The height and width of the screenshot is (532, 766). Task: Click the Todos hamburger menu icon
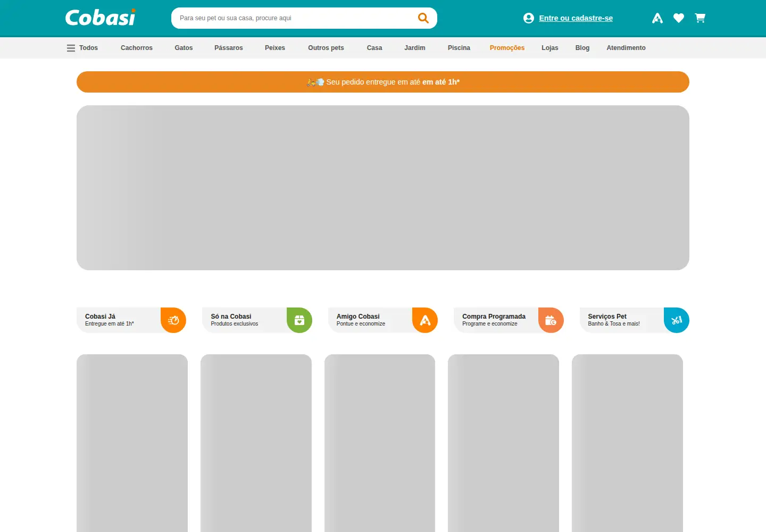click(x=71, y=48)
